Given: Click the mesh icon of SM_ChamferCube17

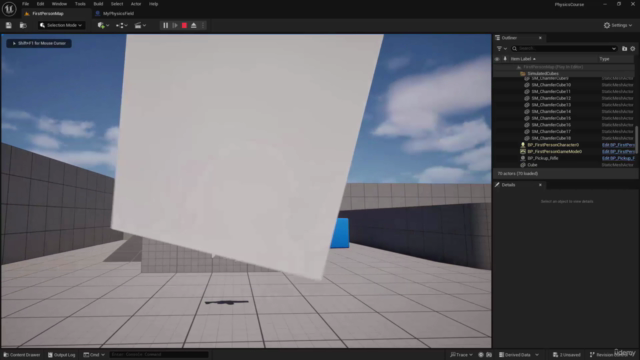Looking at the screenshot, I should coord(527,131).
